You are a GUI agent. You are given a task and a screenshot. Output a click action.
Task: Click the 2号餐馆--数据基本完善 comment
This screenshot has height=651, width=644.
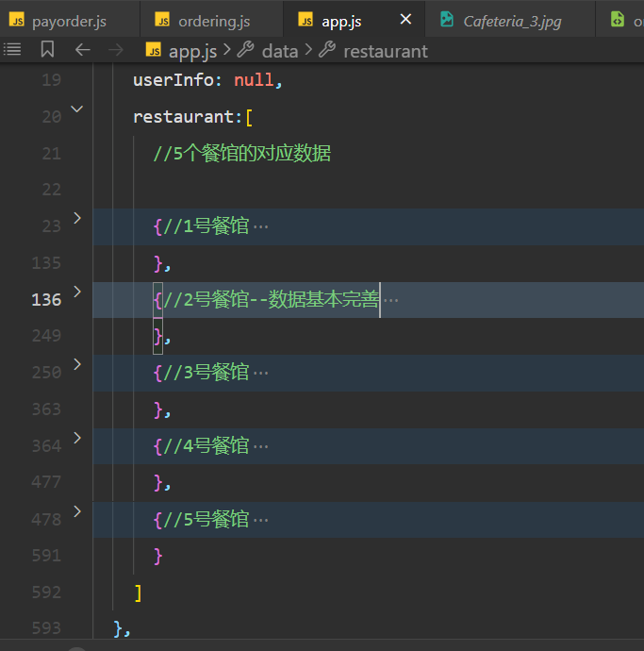coord(271,300)
